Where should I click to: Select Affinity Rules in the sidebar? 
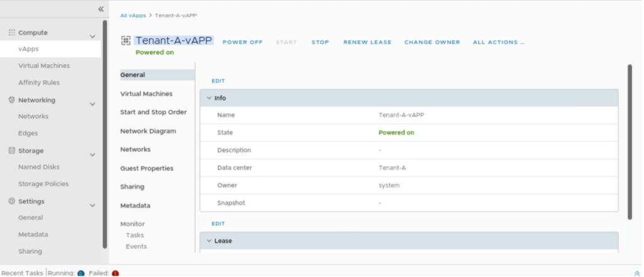click(39, 82)
